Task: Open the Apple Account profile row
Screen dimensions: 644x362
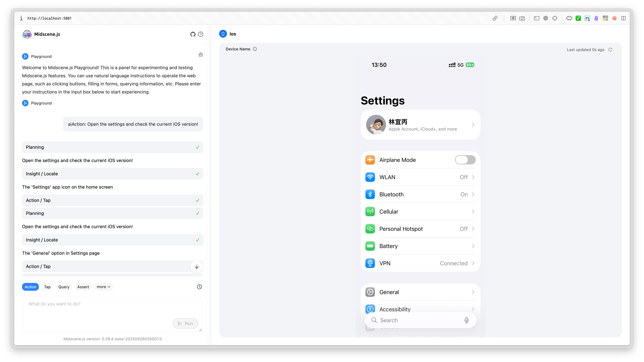Action: tap(420, 125)
